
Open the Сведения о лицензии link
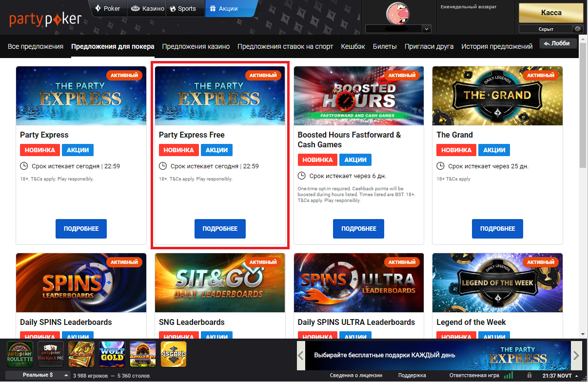tap(356, 376)
